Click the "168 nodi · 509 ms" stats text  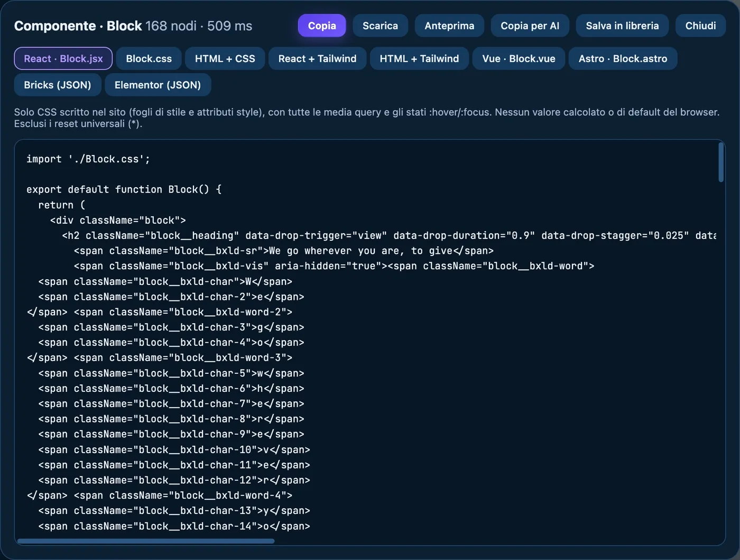pos(199,26)
